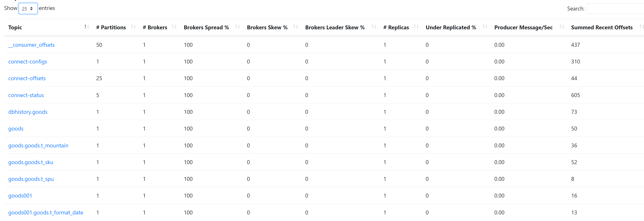Click the # Brokers sort arrows icon
This screenshot has height=221, width=644.
click(174, 27)
